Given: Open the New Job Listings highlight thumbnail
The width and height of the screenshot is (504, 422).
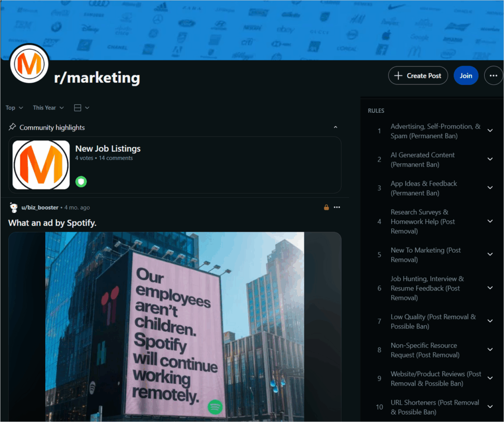Looking at the screenshot, I should pos(41,164).
